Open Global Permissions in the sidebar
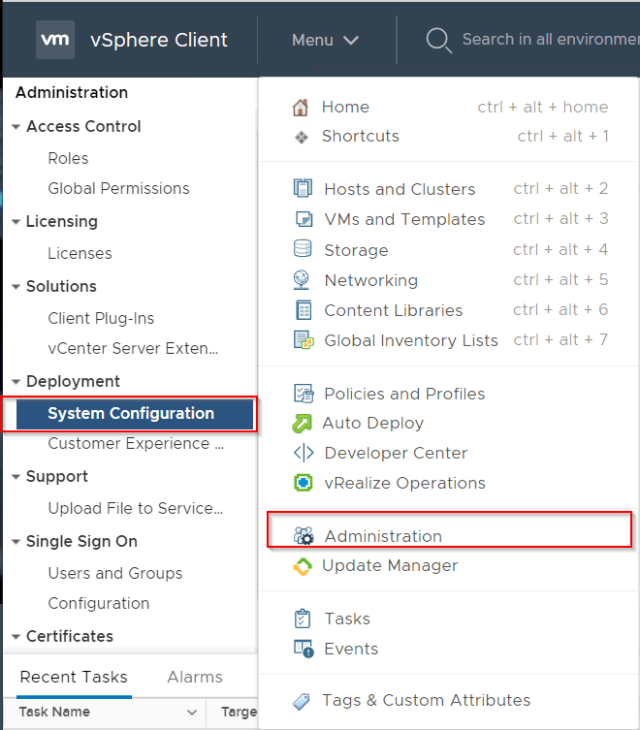 tap(118, 188)
